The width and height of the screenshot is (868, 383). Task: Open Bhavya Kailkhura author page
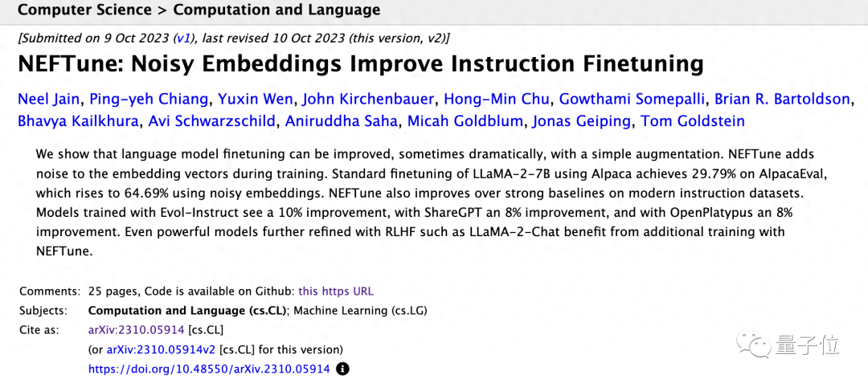[x=79, y=121]
